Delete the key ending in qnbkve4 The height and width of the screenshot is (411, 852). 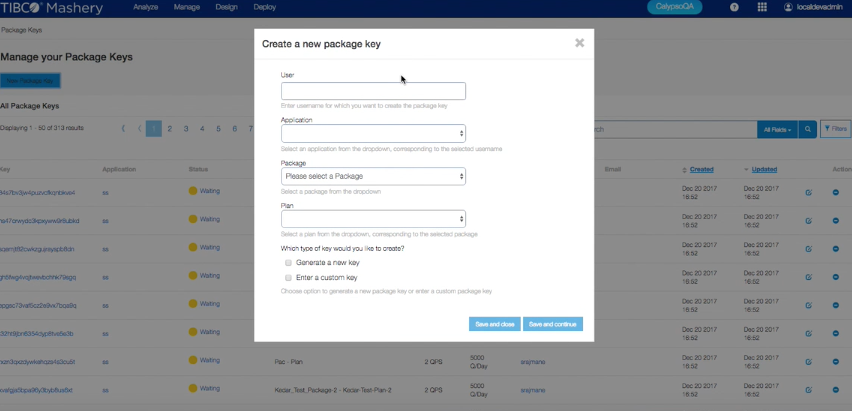tap(836, 192)
